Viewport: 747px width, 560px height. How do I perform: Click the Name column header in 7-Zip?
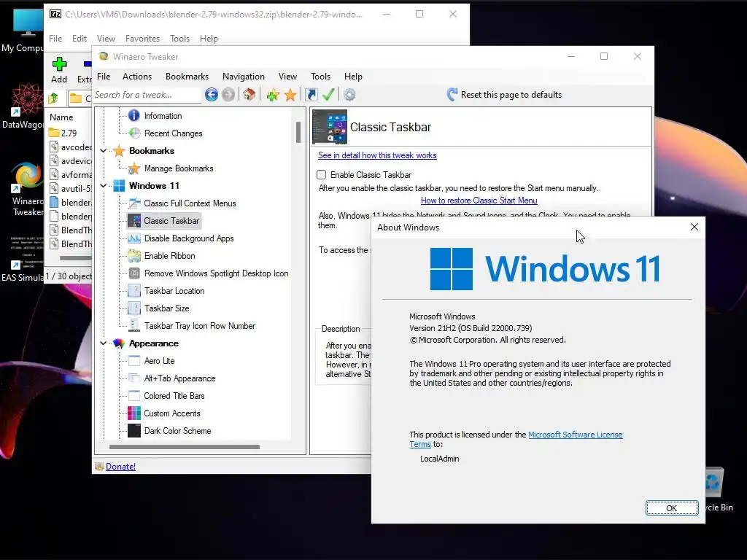[x=61, y=117]
